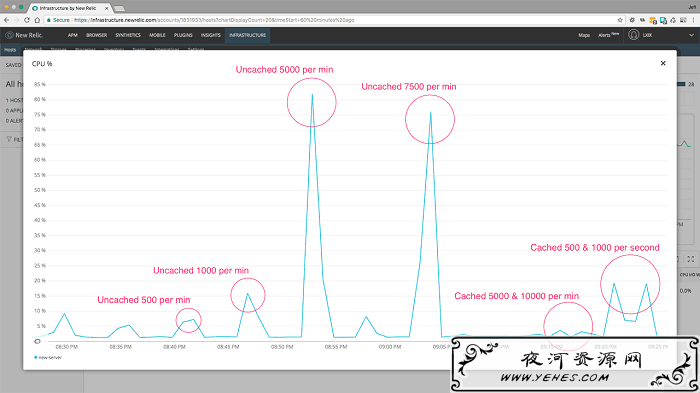
Task: Switch to the INFRASTRUCTURE tab
Action: point(247,35)
